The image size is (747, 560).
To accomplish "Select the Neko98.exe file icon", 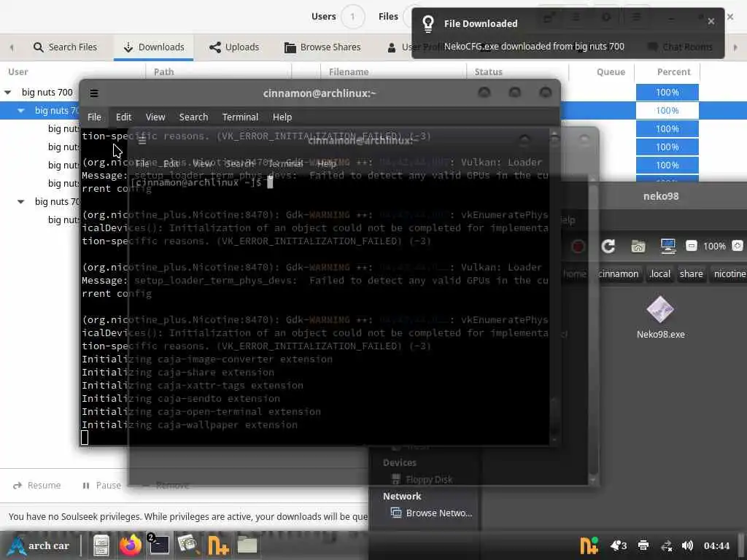I will 660,309.
